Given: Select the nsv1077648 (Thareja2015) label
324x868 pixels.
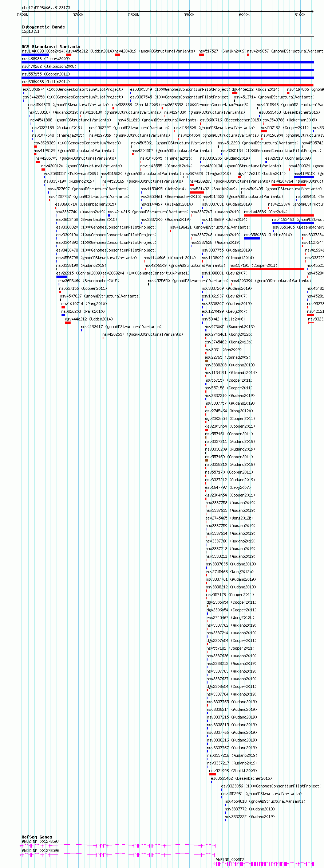Looking at the screenshot, I should pyautogui.click(x=59, y=135).
